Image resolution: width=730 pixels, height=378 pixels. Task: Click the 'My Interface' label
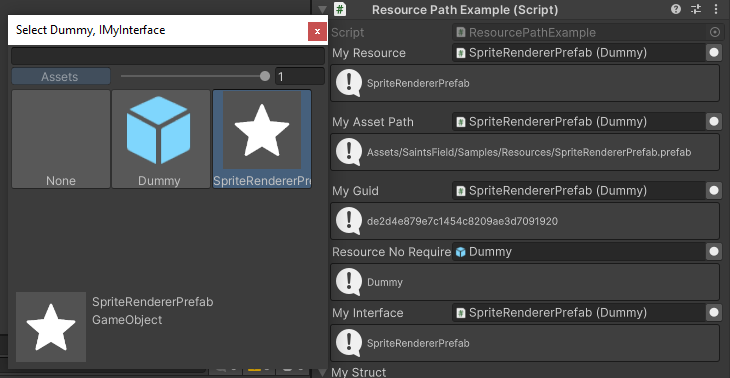pyautogui.click(x=368, y=313)
